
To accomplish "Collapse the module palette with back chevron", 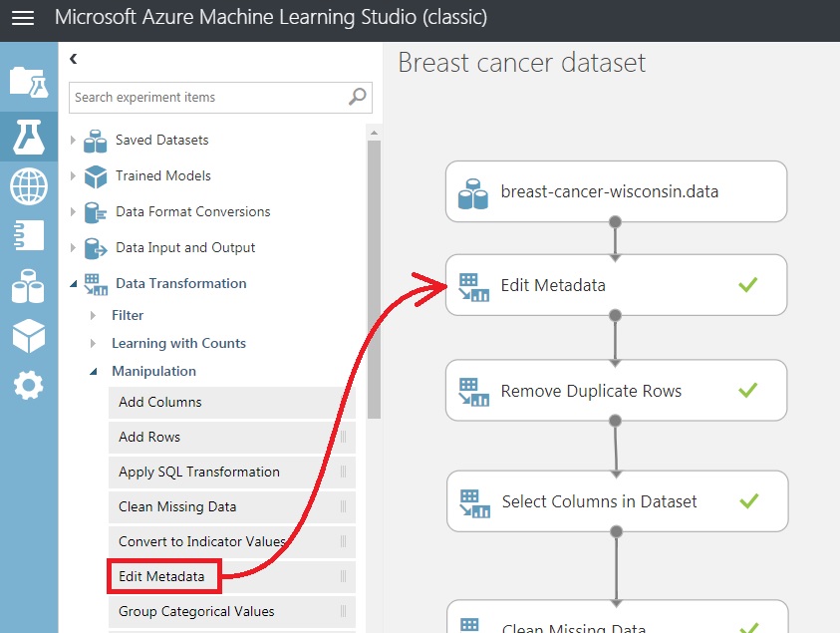I will [74, 59].
